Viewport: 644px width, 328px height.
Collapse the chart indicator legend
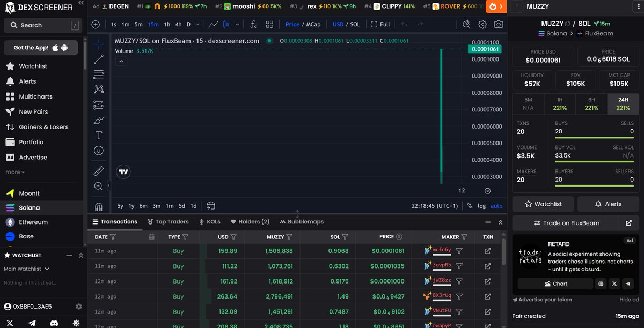pos(121,61)
